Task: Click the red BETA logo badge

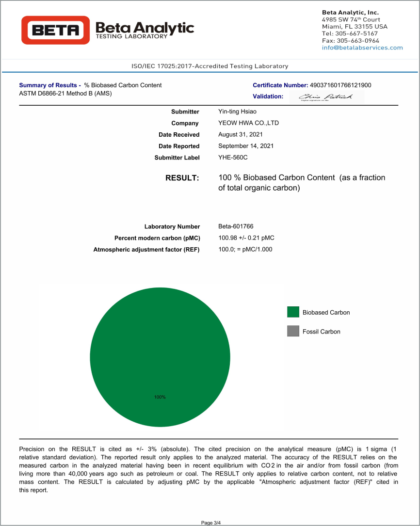Action: click(55, 30)
